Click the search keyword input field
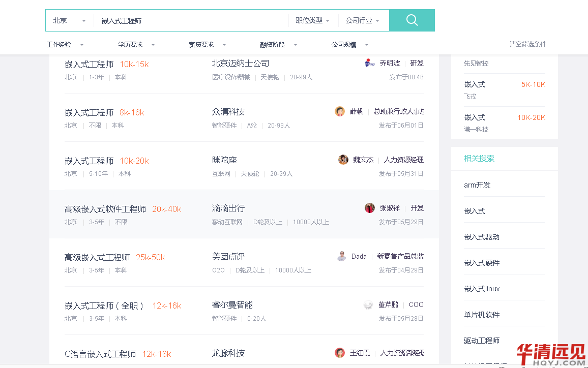588x368 pixels. [191, 21]
